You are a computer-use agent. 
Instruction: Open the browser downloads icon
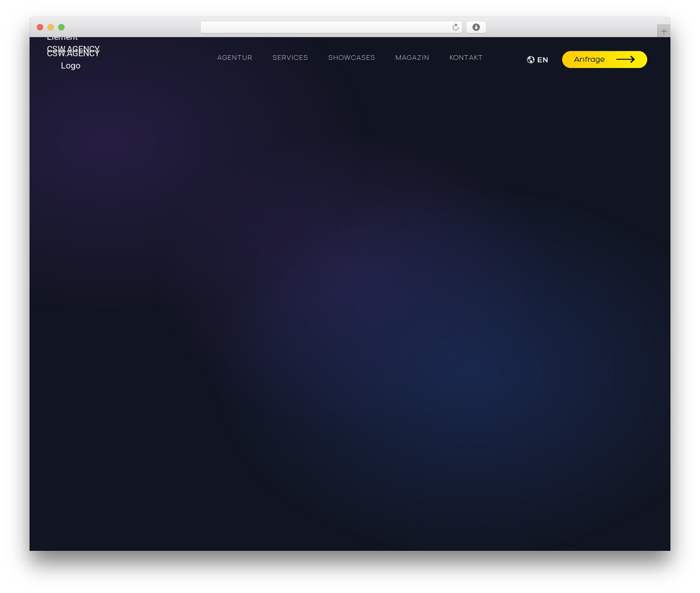click(476, 27)
